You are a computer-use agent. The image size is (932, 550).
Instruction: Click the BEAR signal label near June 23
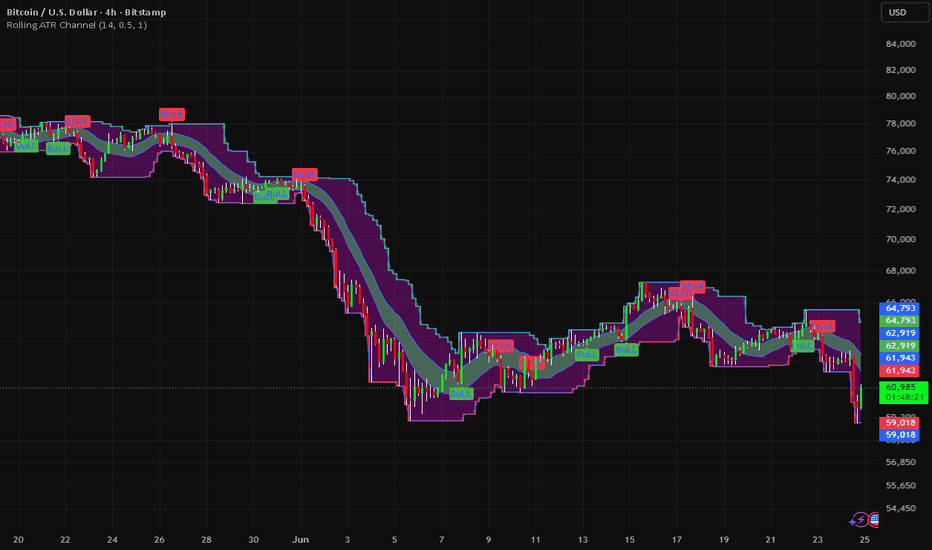(x=822, y=326)
